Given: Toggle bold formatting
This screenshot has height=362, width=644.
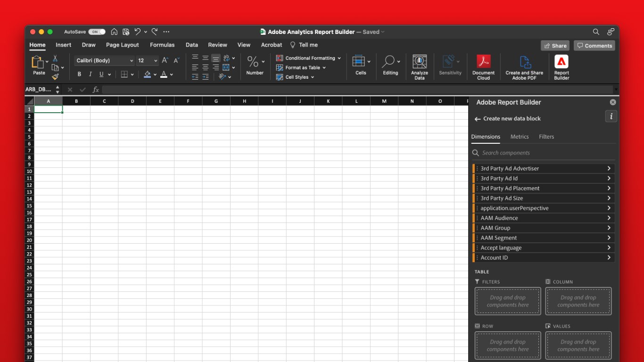Looking at the screenshot, I should [79, 74].
